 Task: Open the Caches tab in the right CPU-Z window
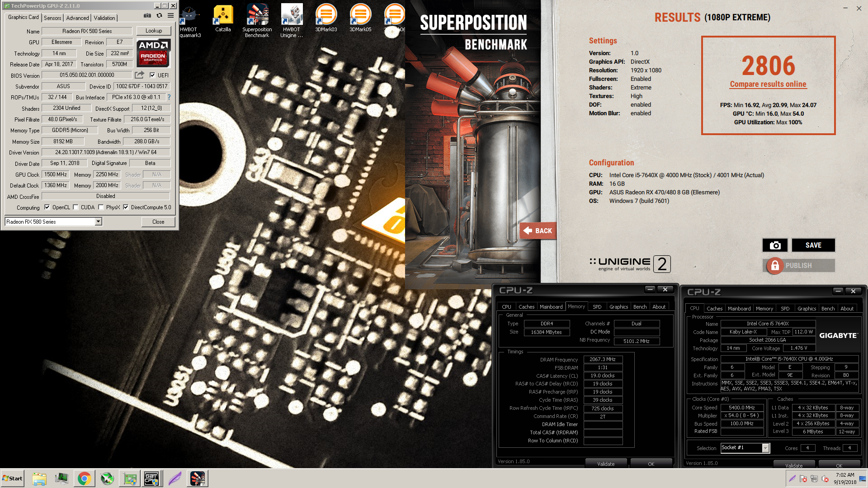pyautogui.click(x=714, y=309)
